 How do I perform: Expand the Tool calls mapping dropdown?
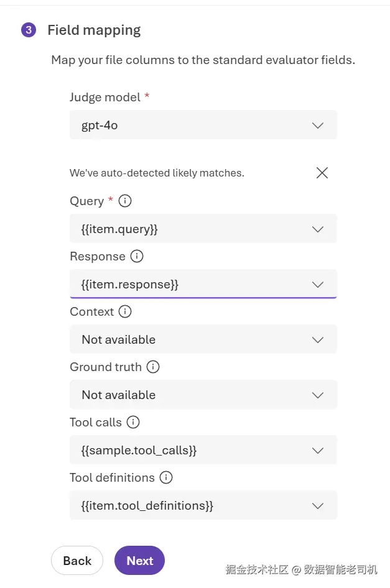203,451
